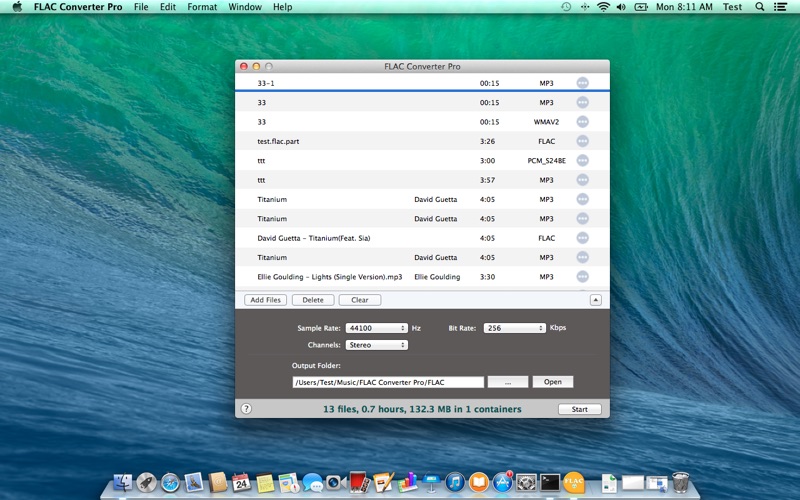Screen dimensions: 800x500
Task: Open the Window menu
Action: click(x=245, y=7)
